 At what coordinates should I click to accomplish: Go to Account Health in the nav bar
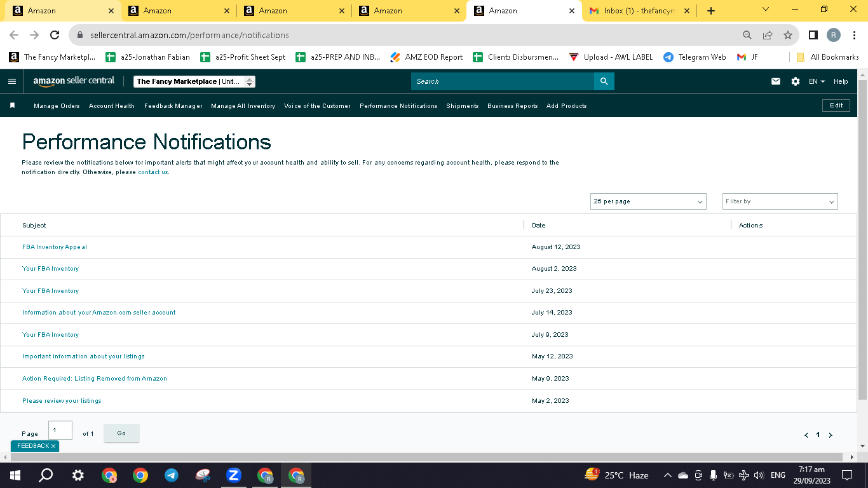112,106
